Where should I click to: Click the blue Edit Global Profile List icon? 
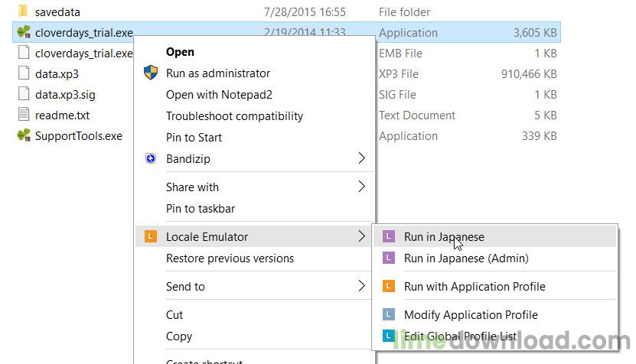pyautogui.click(x=389, y=336)
